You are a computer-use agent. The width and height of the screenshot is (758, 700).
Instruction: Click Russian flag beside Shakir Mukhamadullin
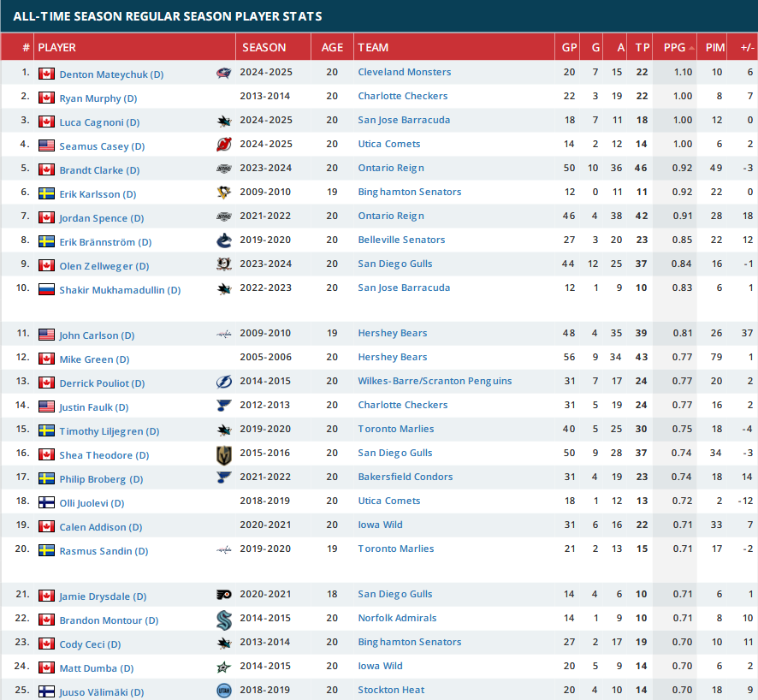click(46, 289)
